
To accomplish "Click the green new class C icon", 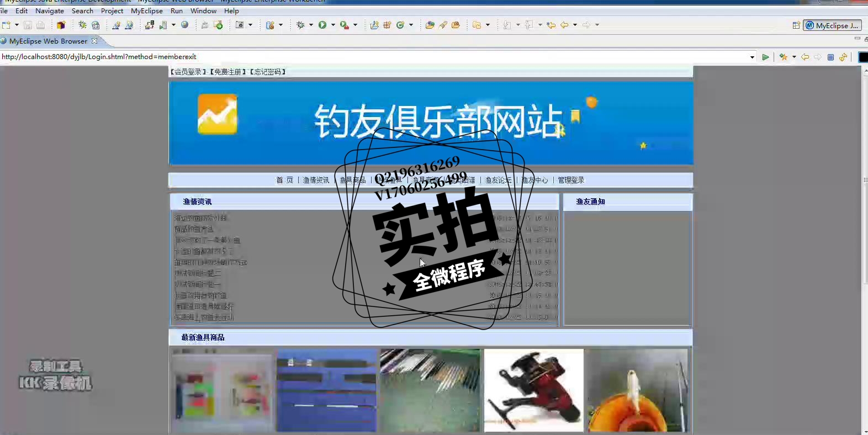I will (400, 25).
